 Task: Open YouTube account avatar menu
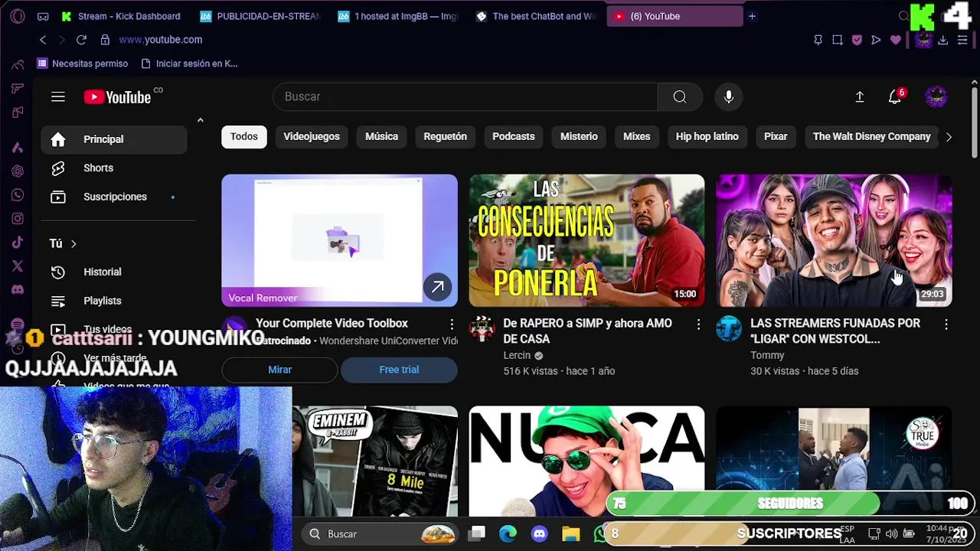[x=936, y=96]
